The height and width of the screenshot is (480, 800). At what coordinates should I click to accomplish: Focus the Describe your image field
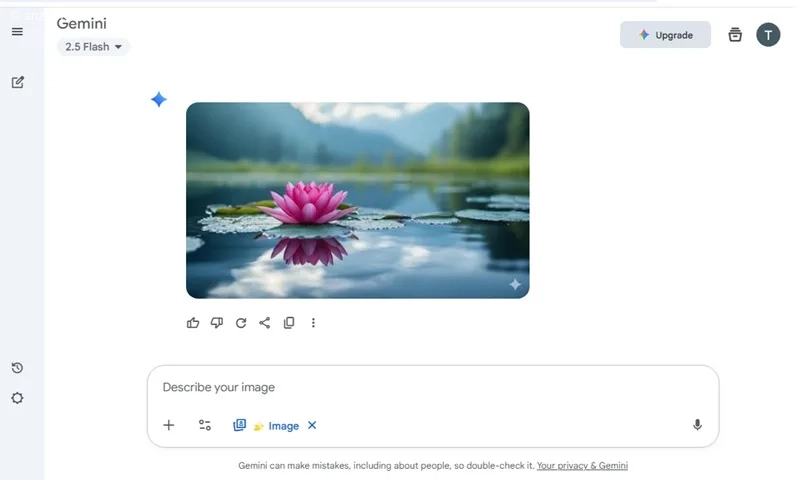pyautogui.click(x=433, y=387)
